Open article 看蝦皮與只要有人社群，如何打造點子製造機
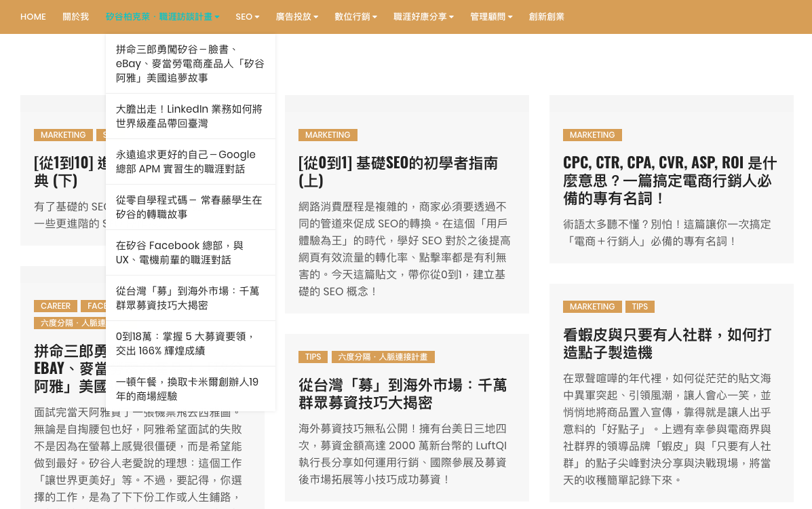 668,343
